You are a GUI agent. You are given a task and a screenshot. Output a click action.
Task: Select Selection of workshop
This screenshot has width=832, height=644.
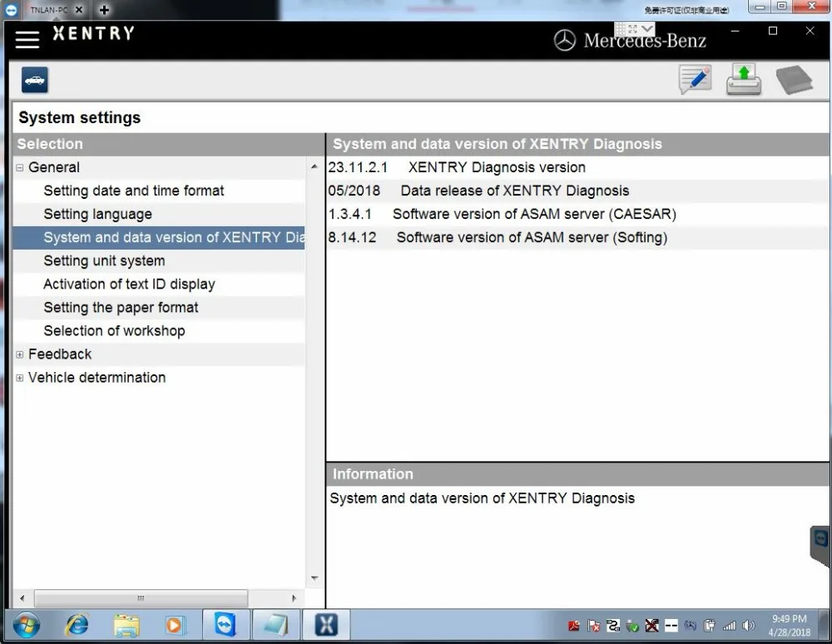pos(159,331)
